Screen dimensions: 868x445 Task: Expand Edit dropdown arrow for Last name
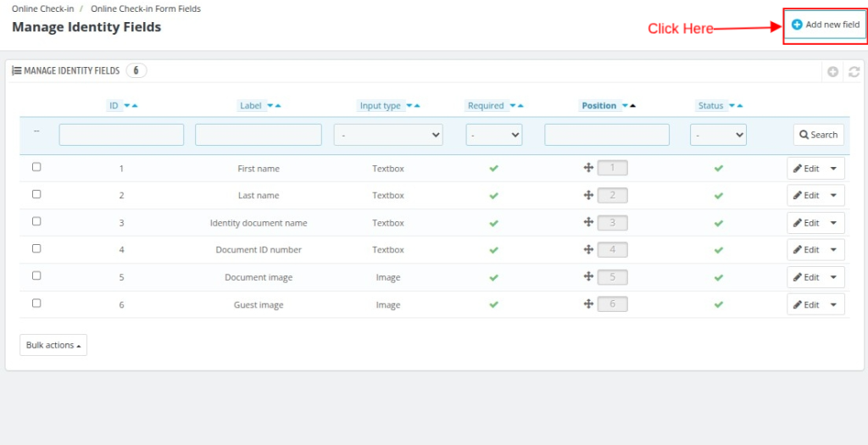pos(834,196)
